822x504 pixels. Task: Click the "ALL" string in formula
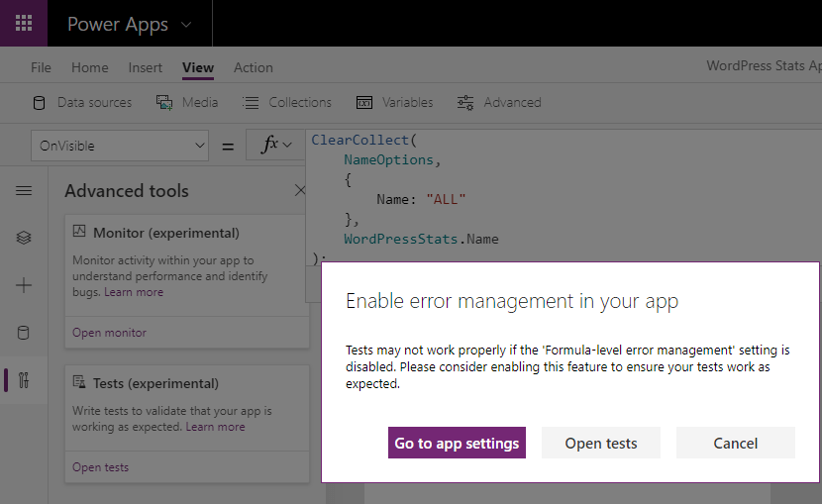click(446, 199)
